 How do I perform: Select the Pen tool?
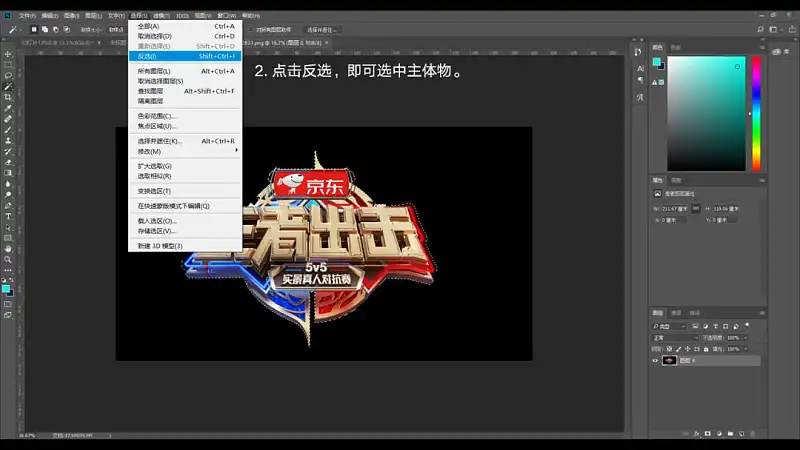point(8,206)
